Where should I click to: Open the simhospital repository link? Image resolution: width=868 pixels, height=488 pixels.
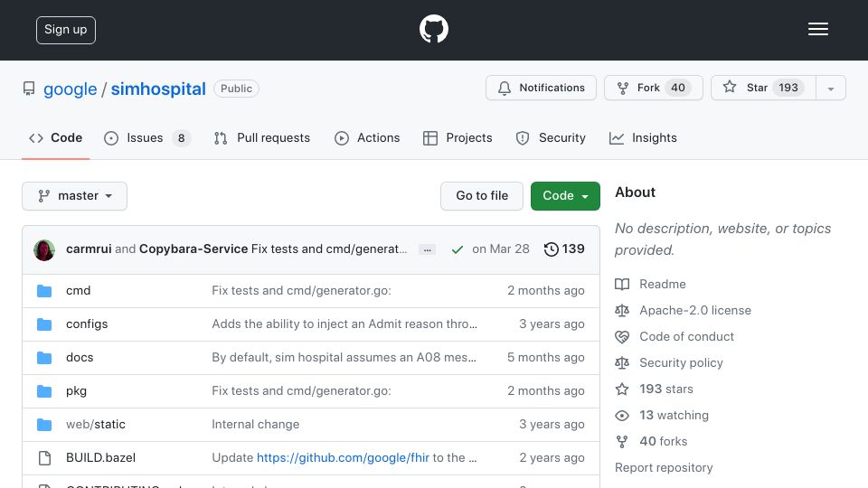[x=158, y=89]
